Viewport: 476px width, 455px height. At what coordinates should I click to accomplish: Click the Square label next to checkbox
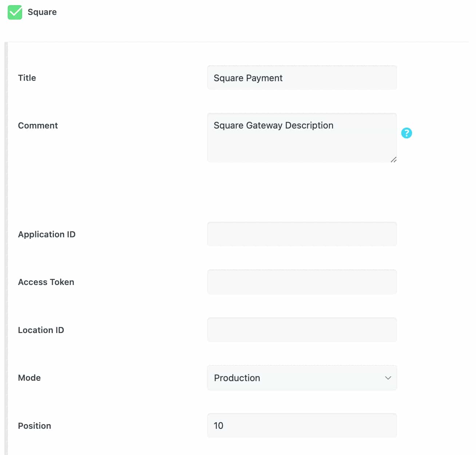(42, 12)
